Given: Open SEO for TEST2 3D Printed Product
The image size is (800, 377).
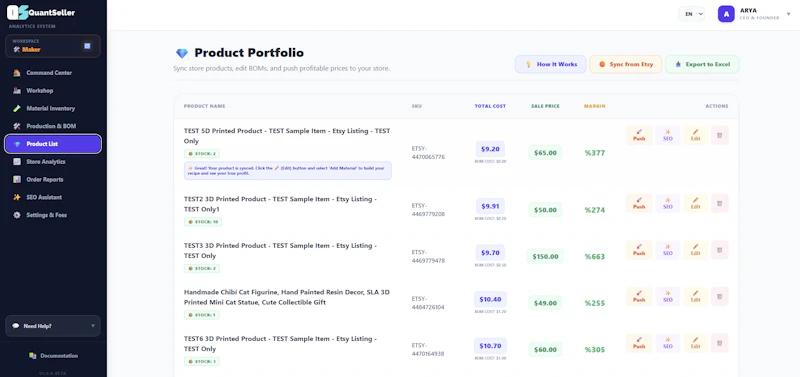Looking at the screenshot, I should [x=667, y=204].
